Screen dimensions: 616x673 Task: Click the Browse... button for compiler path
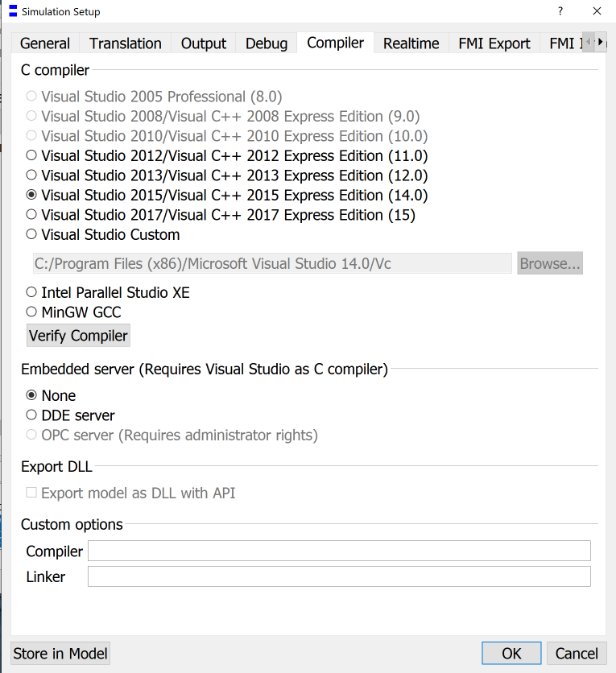tap(550, 263)
